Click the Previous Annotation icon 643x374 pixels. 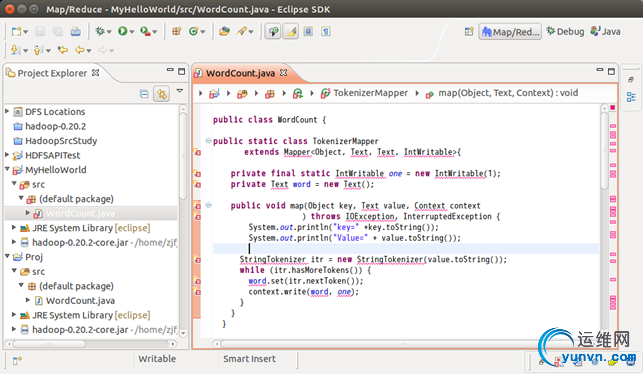click(x=38, y=50)
